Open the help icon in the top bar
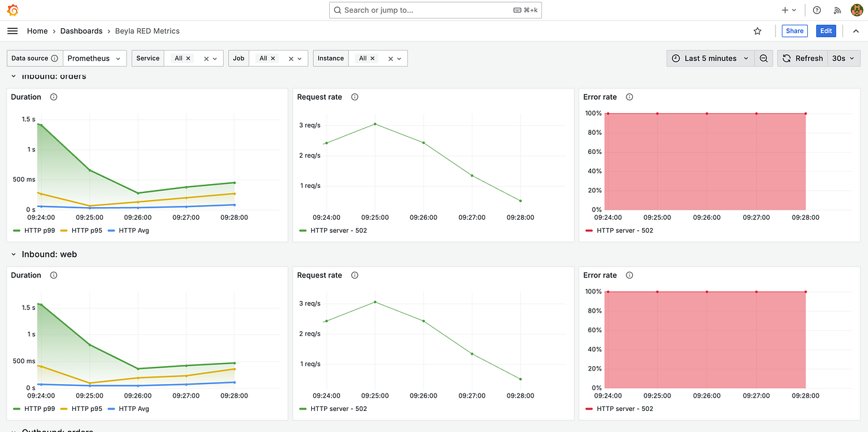Image resolution: width=868 pixels, height=432 pixels. click(x=817, y=10)
